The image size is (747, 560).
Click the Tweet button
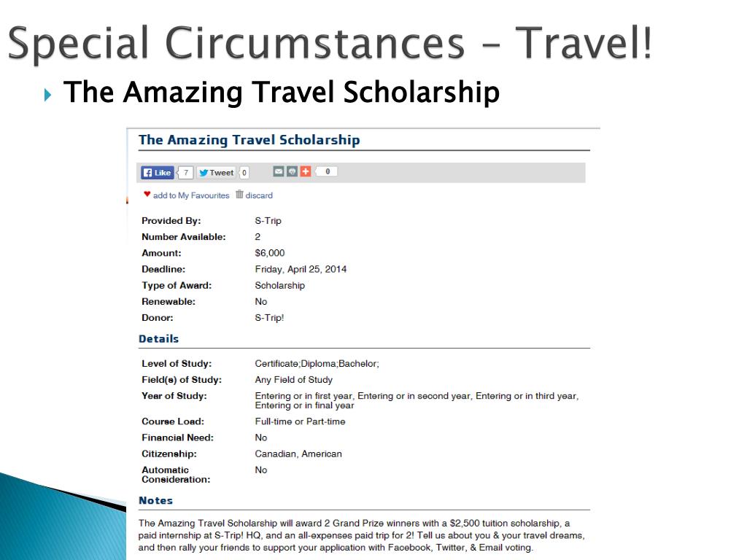216,172
